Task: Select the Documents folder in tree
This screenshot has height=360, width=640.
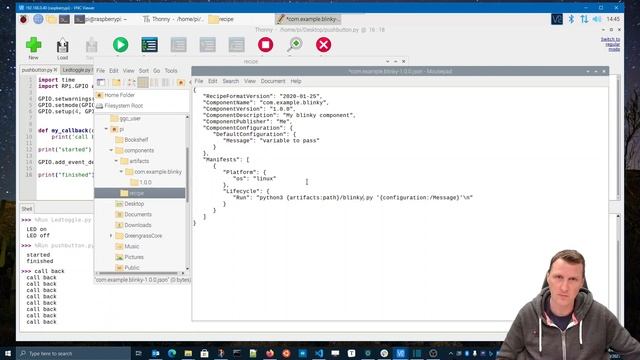Action: [x=133, y=214]
